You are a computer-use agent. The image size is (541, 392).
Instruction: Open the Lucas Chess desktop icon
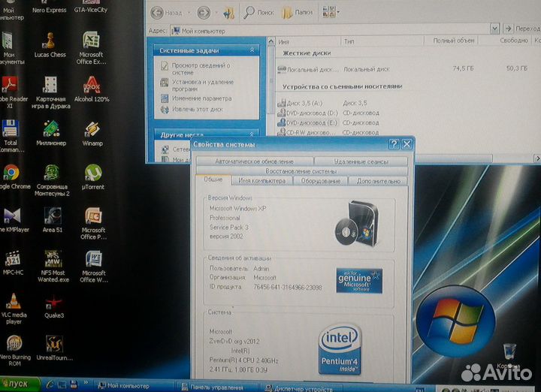point(50,45)
